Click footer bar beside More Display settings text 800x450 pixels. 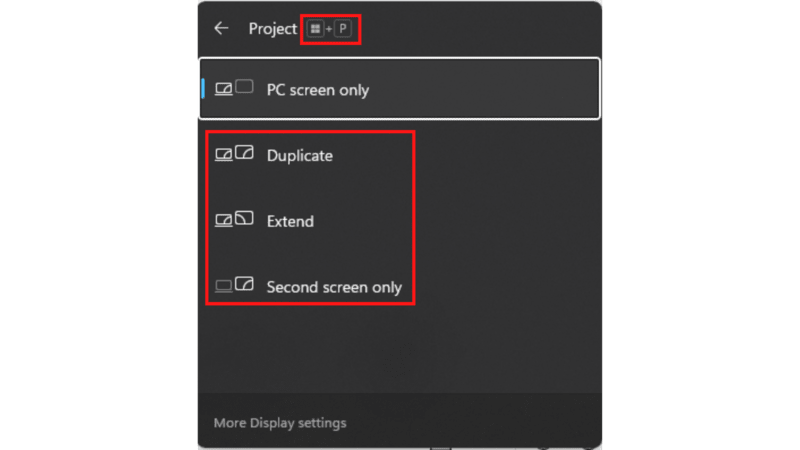coord(474,421)
